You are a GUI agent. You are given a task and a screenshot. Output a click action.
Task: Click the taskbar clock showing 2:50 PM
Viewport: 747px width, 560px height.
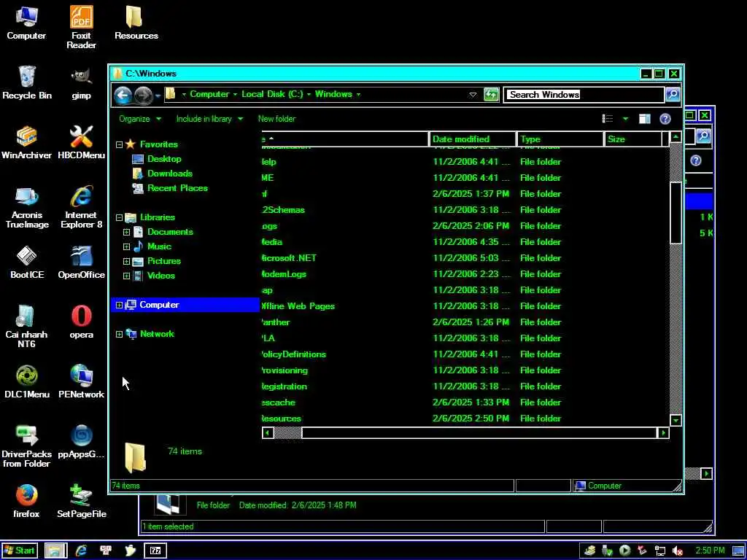[x=710, y=551]
